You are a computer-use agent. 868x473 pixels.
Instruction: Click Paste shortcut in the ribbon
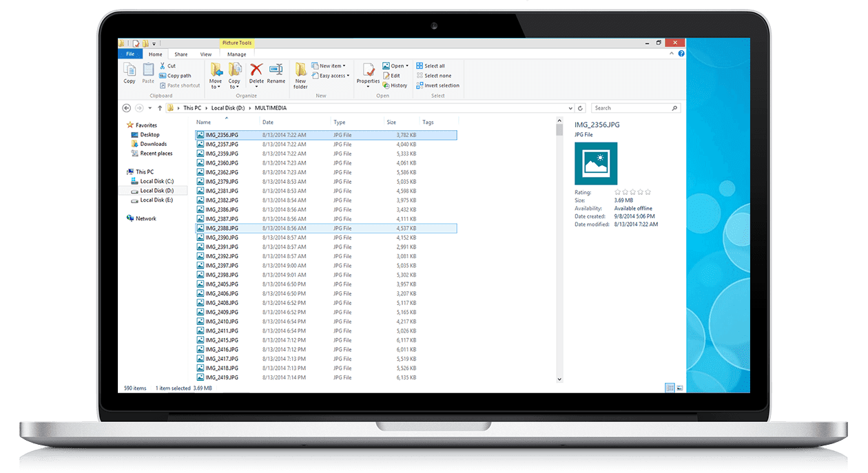tap(179, 85)
